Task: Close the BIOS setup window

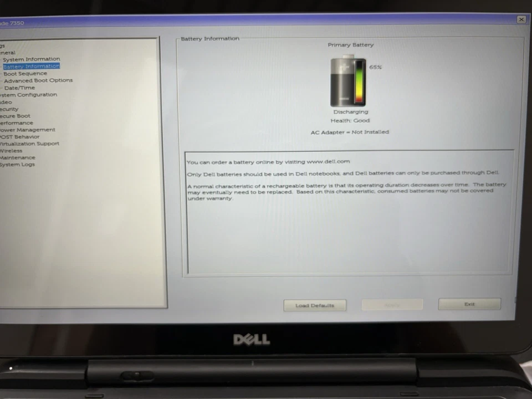Action: (521, 19)
